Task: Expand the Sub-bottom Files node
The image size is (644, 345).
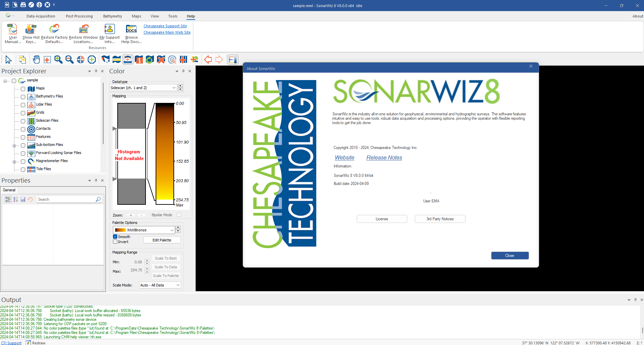Action: pyautogui.click(x=14, y=146)
